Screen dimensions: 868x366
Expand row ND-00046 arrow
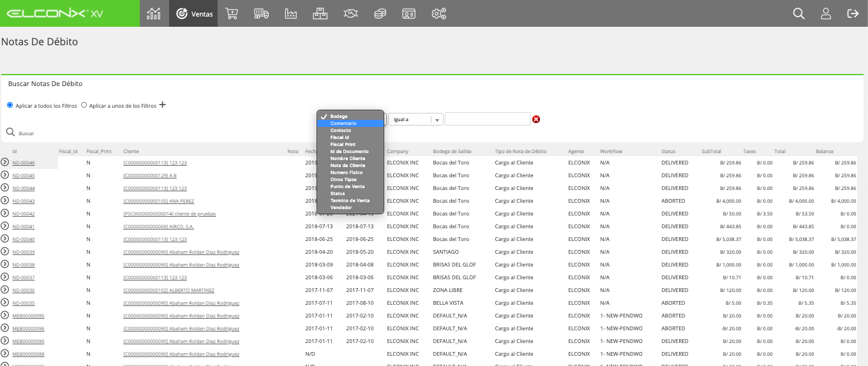click(x=5, y=163)
